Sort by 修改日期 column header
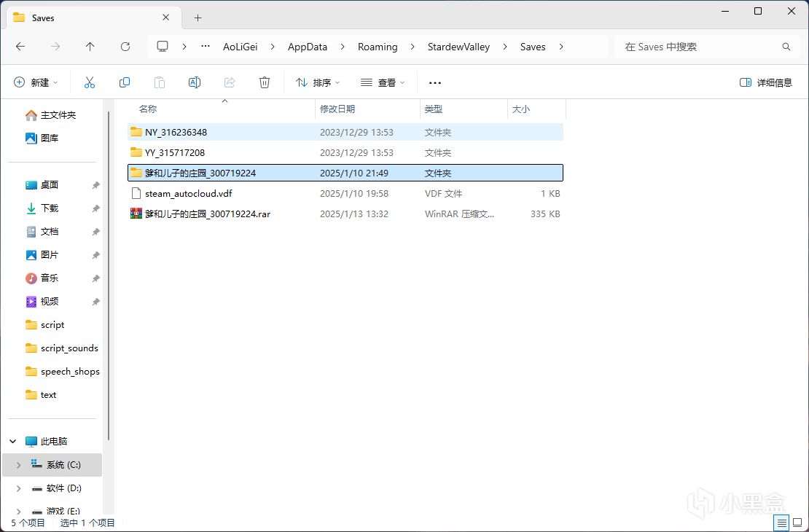 click(367, 109)
